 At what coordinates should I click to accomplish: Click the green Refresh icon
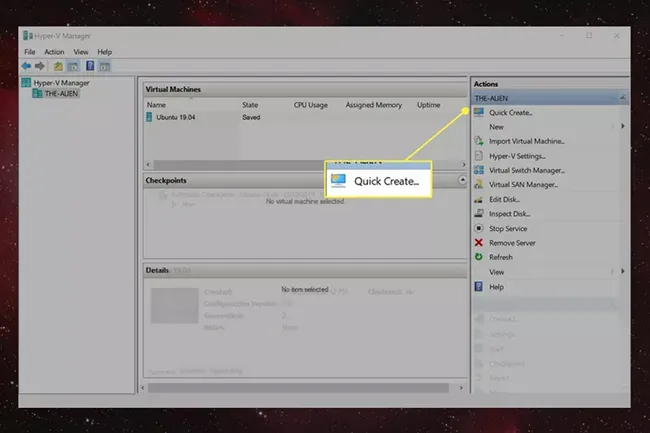480,257
